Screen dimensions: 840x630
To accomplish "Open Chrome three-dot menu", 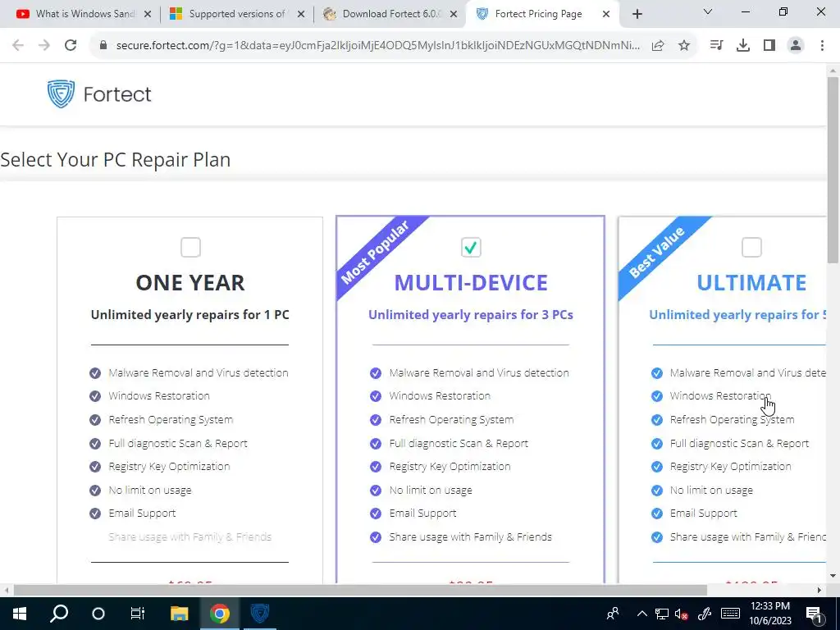I will tap(822, 46).
